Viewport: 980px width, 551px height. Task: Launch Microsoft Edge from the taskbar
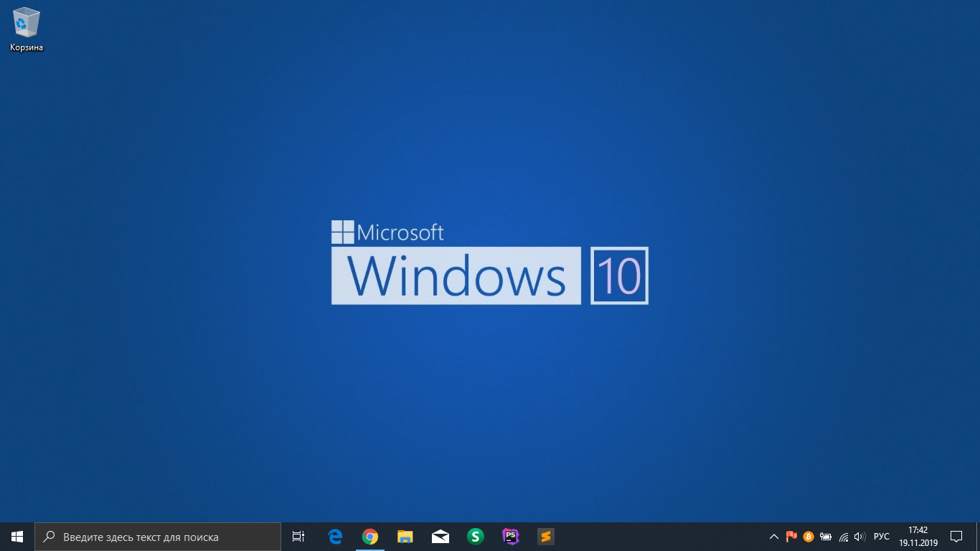(x=335, y=537)
